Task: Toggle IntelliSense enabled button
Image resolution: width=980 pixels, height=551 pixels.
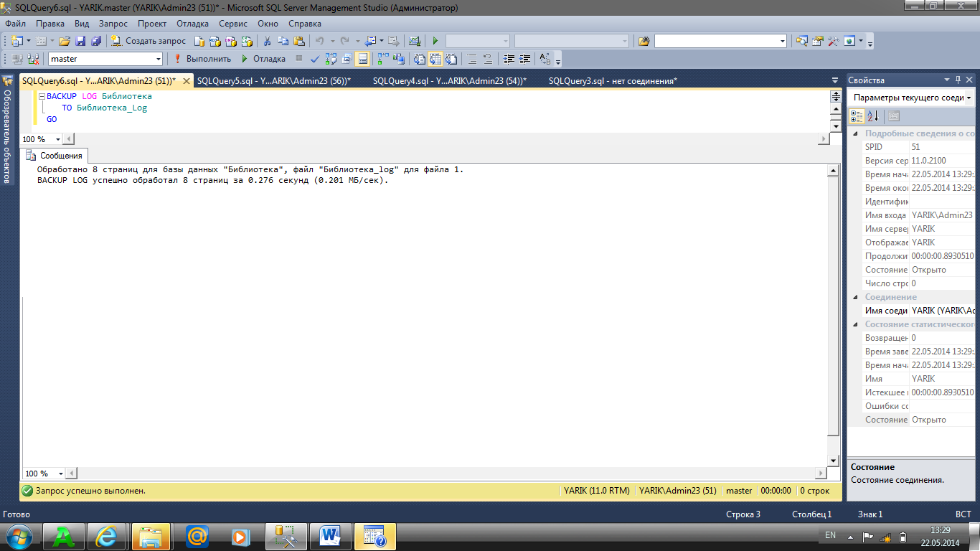Action: (x=363, y=59)
